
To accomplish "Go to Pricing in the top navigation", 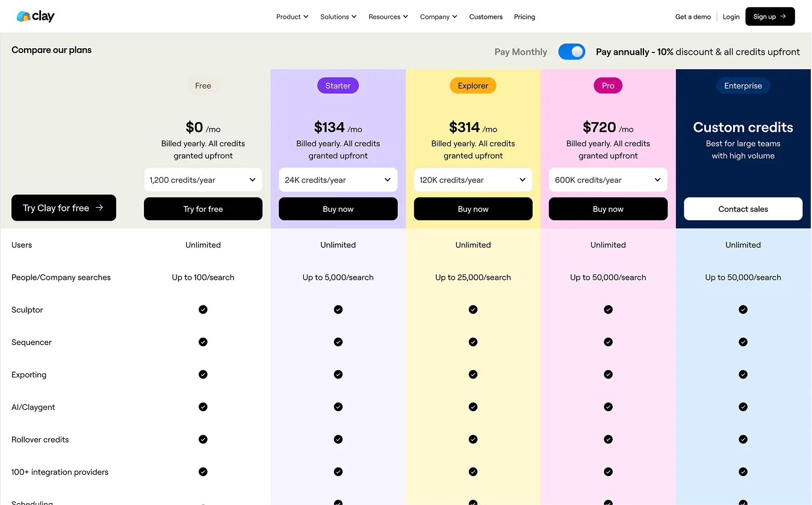I will 524,17.
